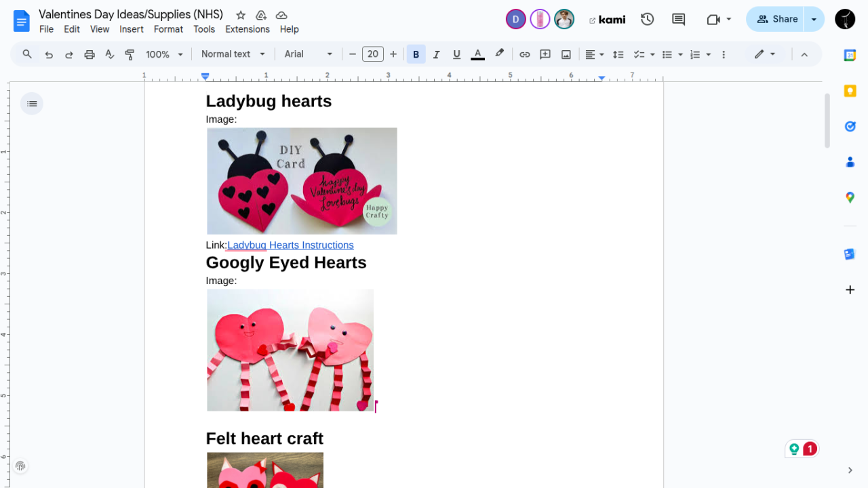Open the video call options

(x=719, y=19)
